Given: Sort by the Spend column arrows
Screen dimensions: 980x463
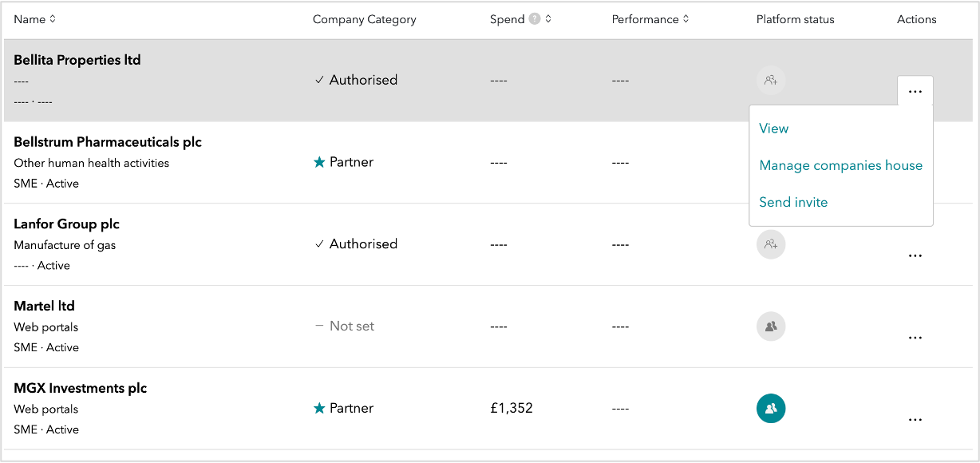Looking at the screenshot, I should [548, 19].
